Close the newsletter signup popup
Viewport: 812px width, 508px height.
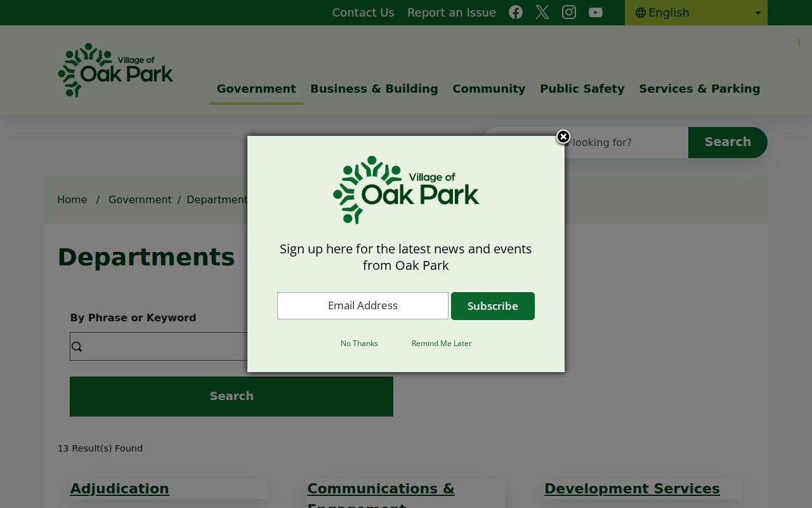(x=563, y=137)
